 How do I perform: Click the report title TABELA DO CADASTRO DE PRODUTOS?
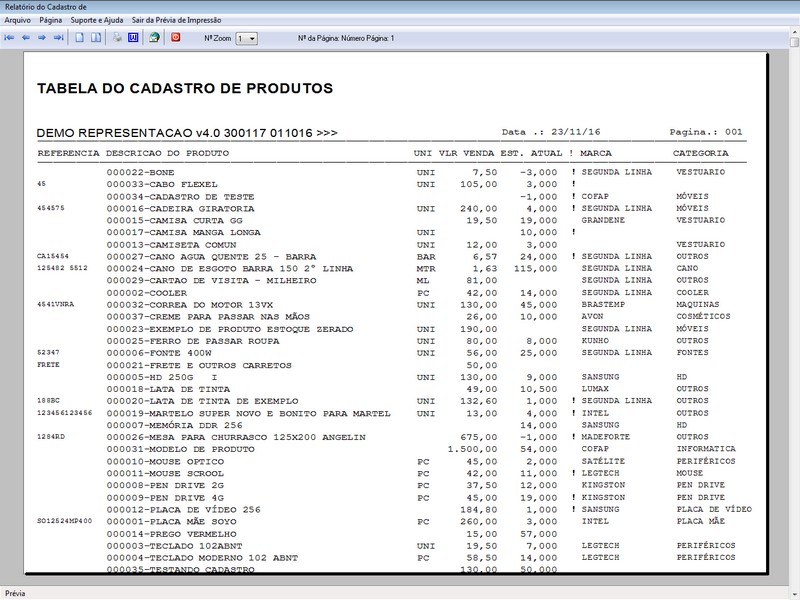[x=185, y=88]
